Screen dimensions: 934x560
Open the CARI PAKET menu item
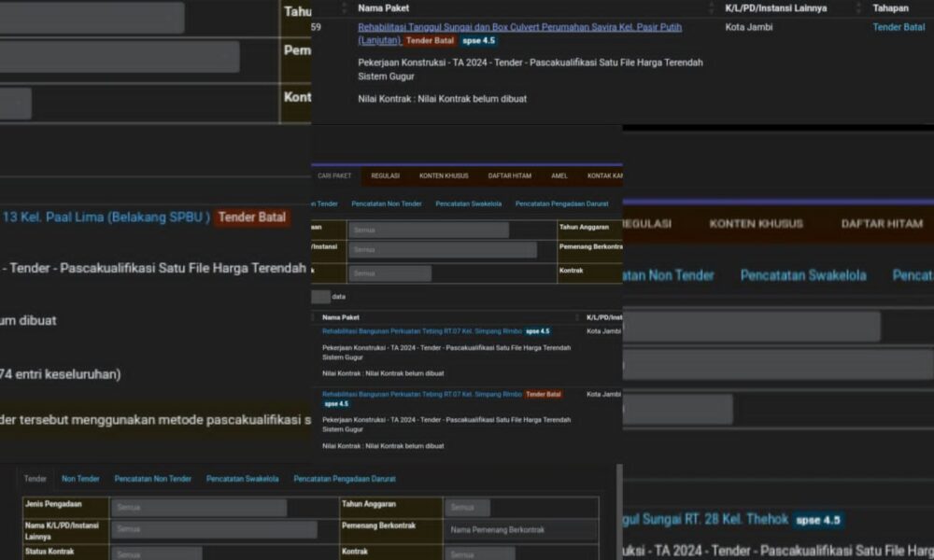[x=334, y=175]
